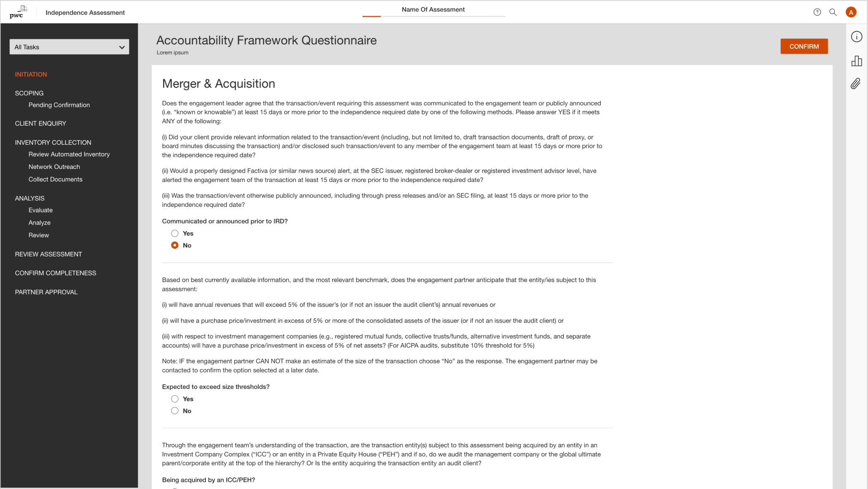
Task: Navigate to the Review Assessment section
Action: click(48, 254)
